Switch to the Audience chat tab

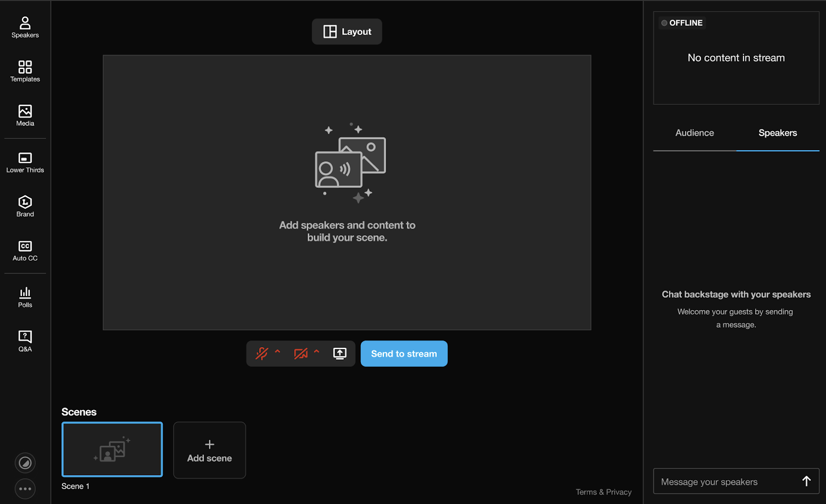(x=694, y=133)
